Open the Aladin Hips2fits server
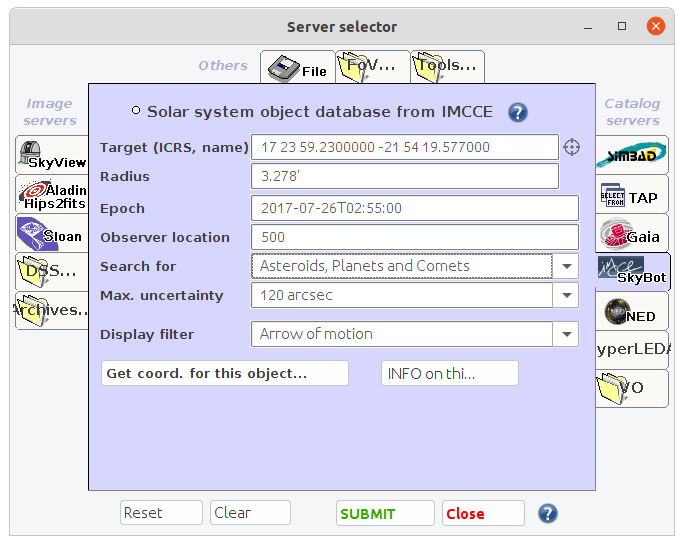This screenshot has height=545, width=684. (52, 194)
